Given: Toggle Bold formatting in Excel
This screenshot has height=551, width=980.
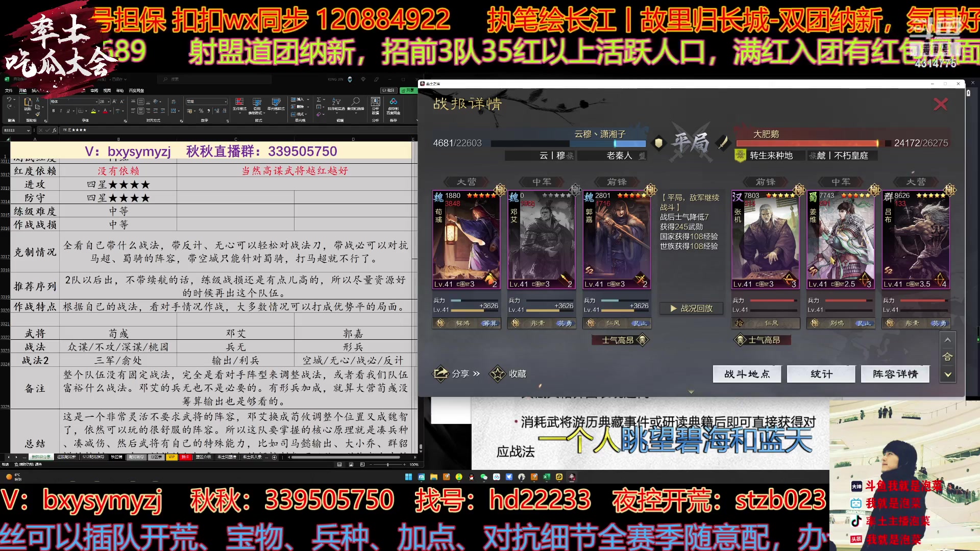Looking at the screenshot, I should point(54,111).
